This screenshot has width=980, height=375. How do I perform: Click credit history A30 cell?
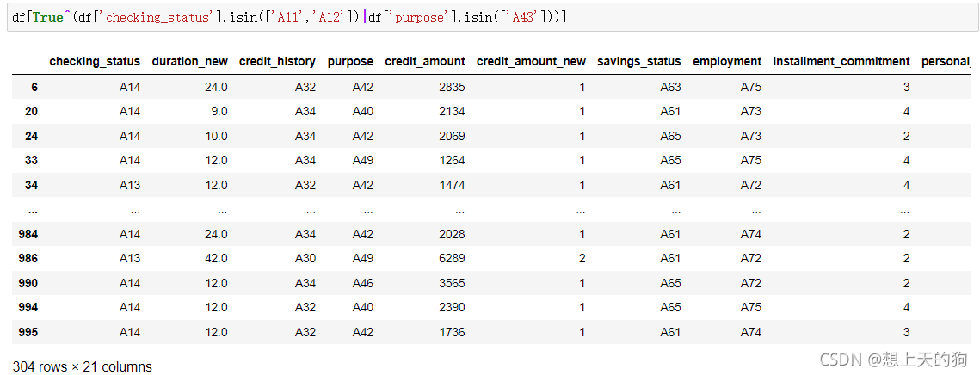[305, 259]
